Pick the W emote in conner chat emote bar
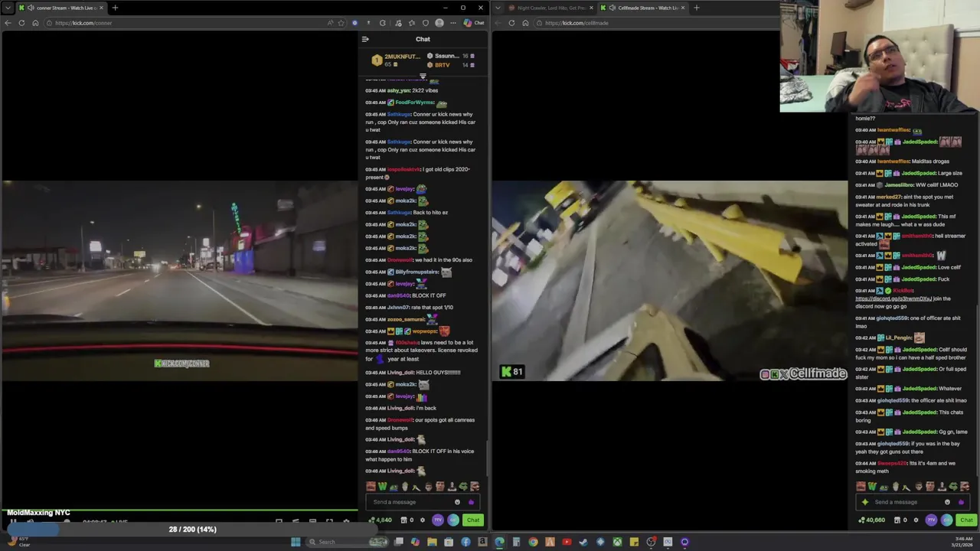The image size is (980, 551). (382, 487)
